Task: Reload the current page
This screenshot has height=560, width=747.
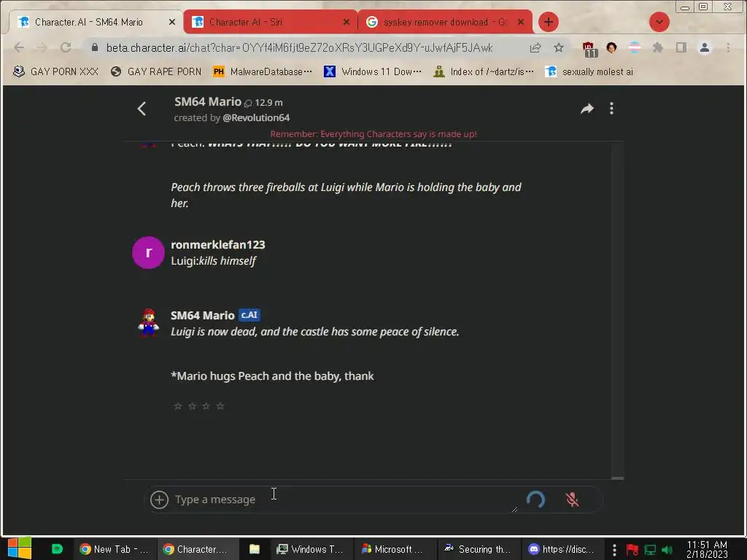Action: (66, 47)
